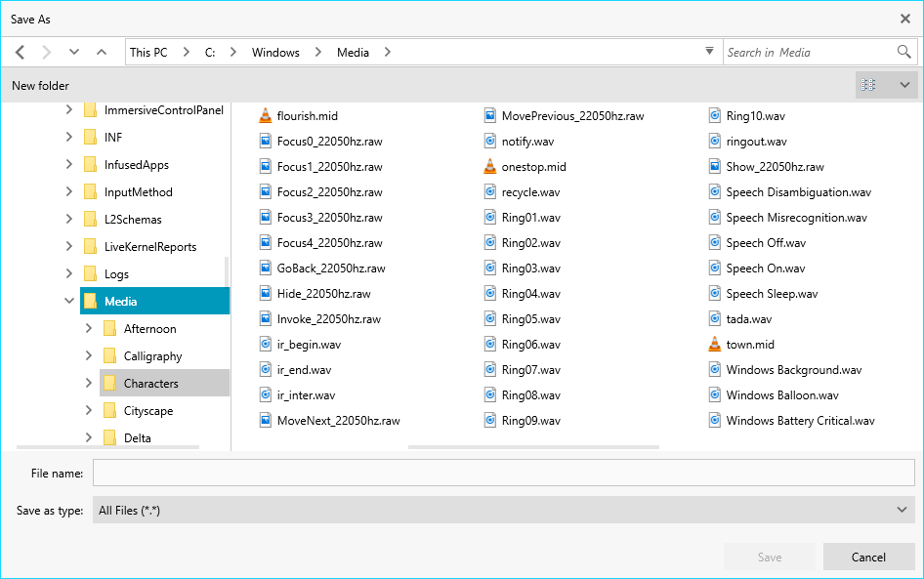Click the file list horizontal scrollbar
This screenshot has height=579, width=924.
pos(533,447)
